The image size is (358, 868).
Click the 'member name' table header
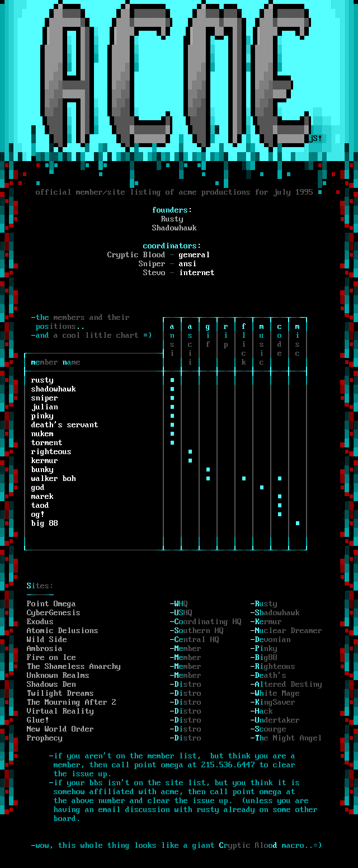click(x=55, y=362)
